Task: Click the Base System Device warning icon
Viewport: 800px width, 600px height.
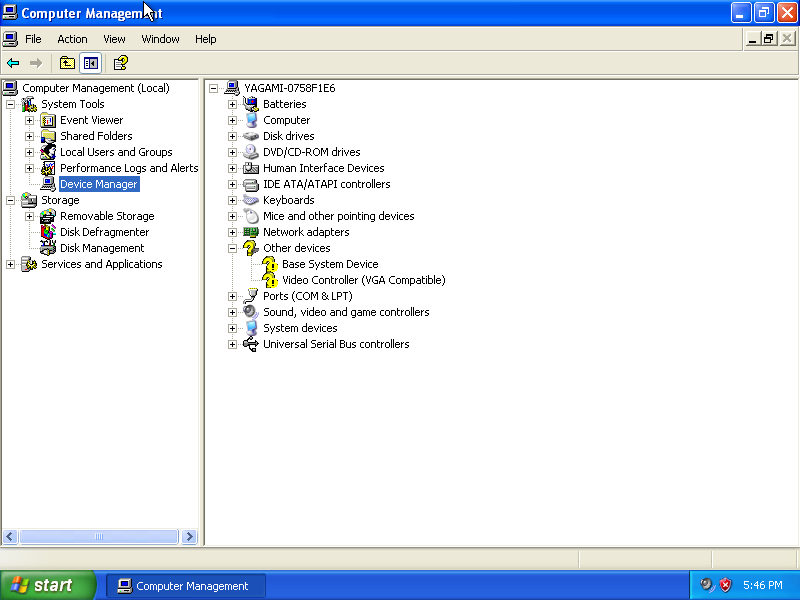Action: [x=270, y=264]
